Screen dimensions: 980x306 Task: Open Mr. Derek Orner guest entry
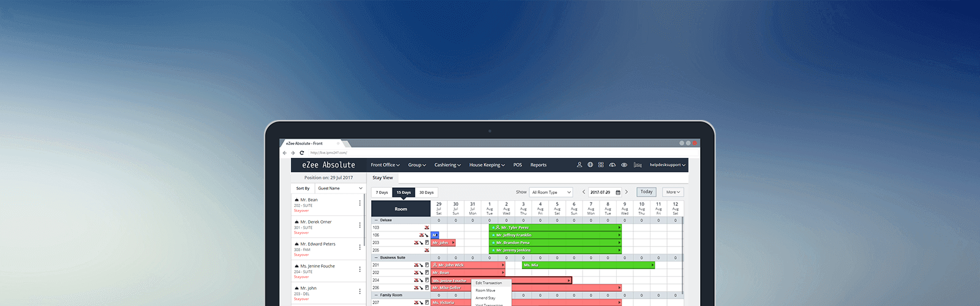coord(328,226)
